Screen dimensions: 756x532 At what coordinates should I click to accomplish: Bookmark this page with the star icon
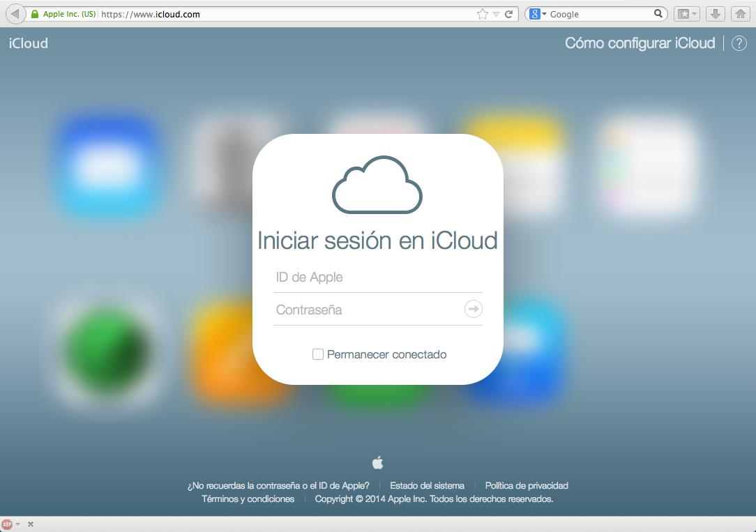tap(482, 14)
